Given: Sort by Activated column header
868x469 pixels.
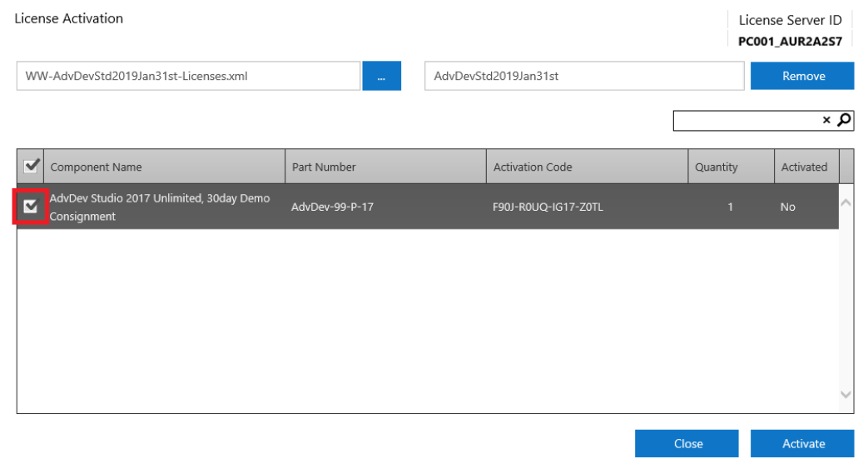Looking at the screenshot, I should [x=807, y=167].
